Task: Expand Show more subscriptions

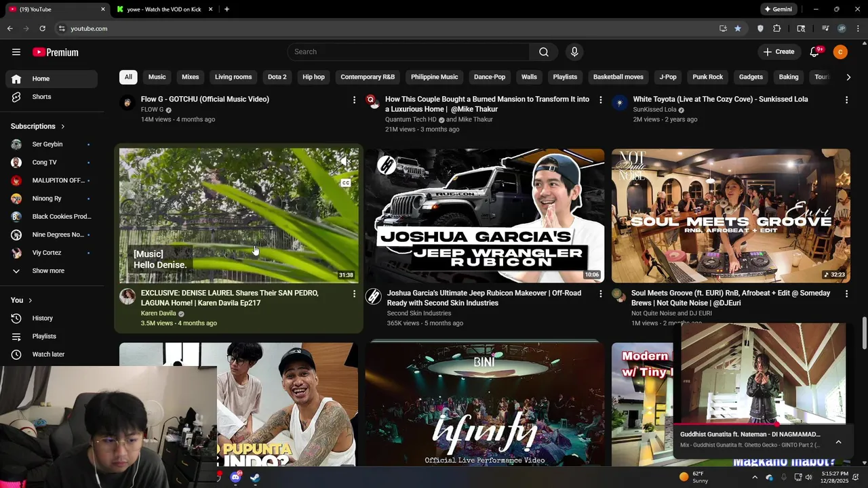Action: 52,271
